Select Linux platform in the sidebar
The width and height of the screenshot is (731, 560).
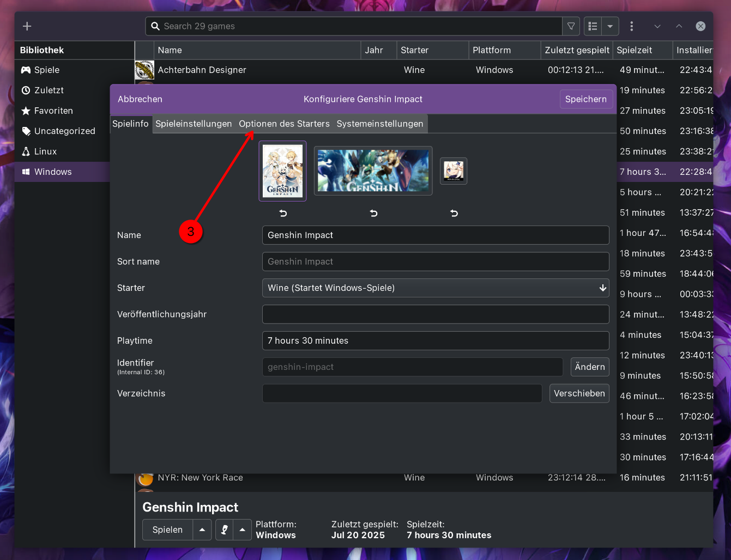tap(74, 151)
